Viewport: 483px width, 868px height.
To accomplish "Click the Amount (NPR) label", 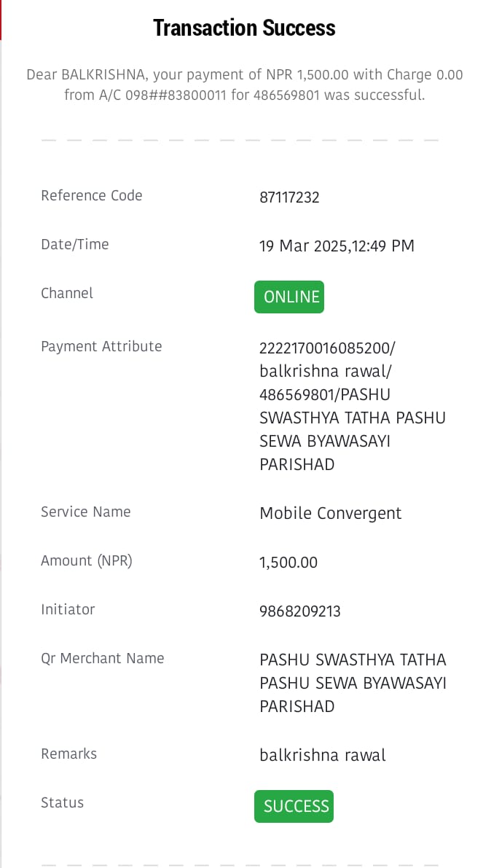I will (87, 560).
